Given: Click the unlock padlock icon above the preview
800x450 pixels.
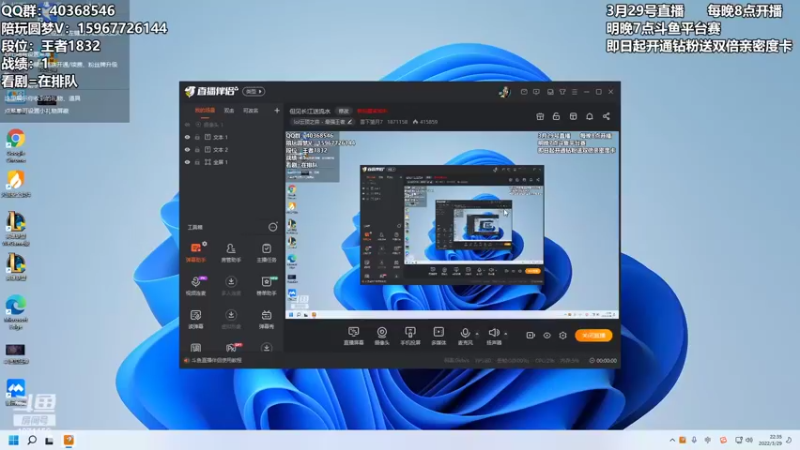Looking at the screenshot, I should 556,116.
